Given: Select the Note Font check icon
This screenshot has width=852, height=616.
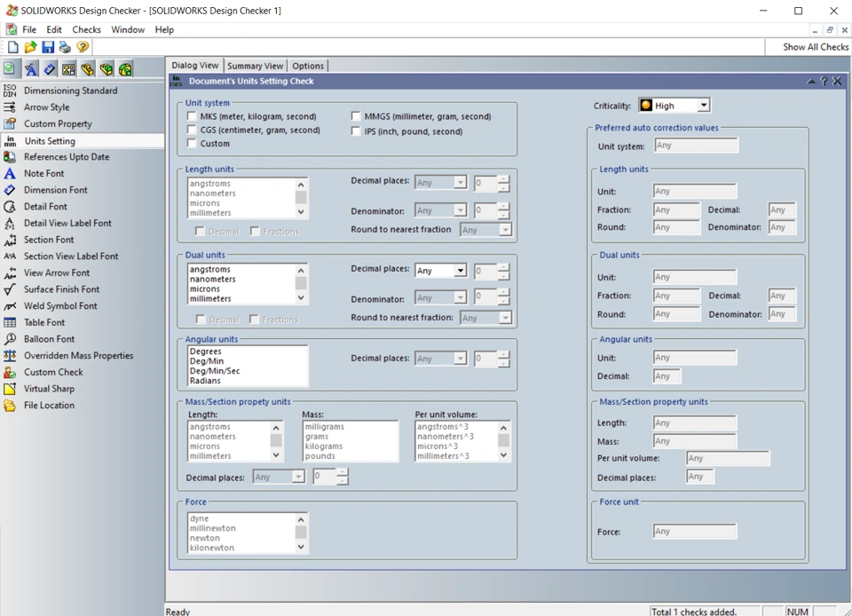Looking at the screenshot, I should coord(10,174).
